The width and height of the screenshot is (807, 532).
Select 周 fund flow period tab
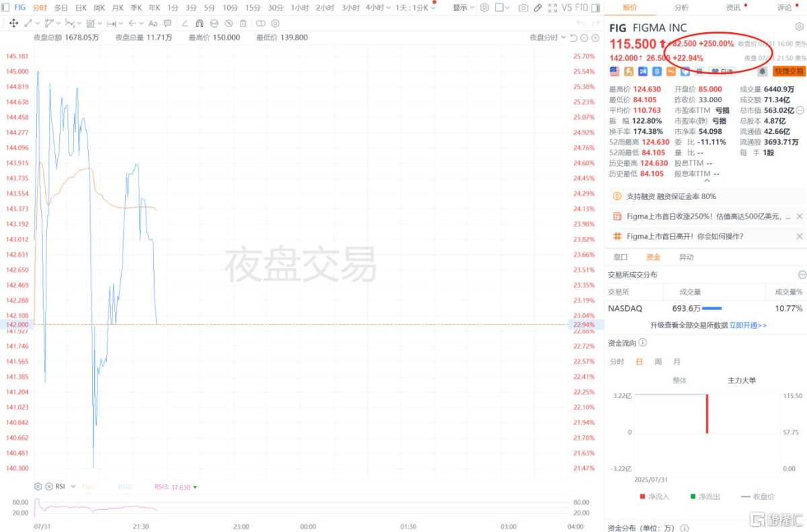pyautogui.click(x=658, y=361)
